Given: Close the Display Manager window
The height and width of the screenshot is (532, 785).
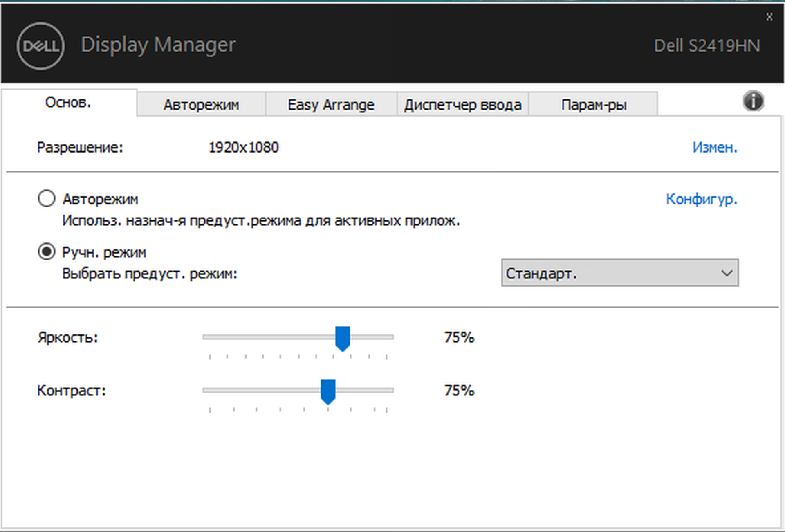Looking at the screenshot, I should coord(769,17).
